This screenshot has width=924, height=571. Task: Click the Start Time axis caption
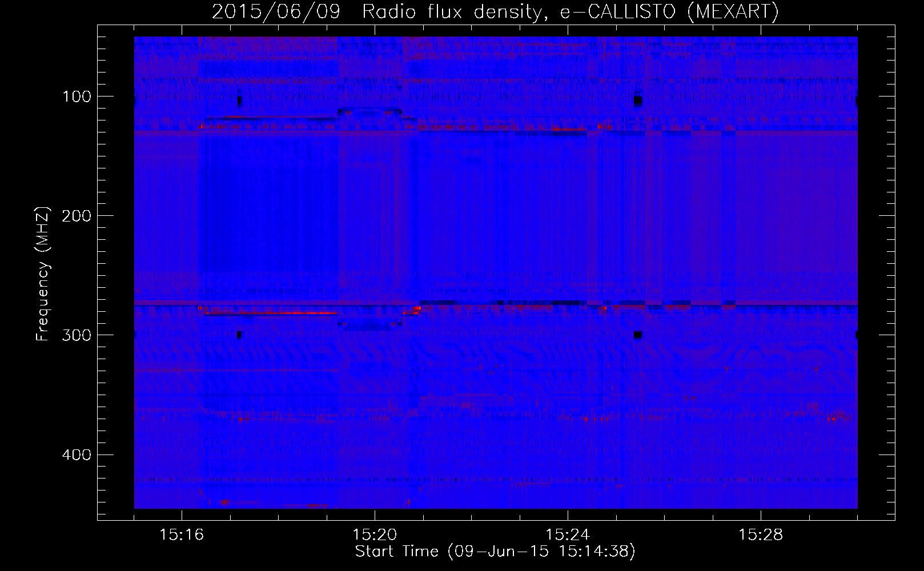tap(495, 552)
